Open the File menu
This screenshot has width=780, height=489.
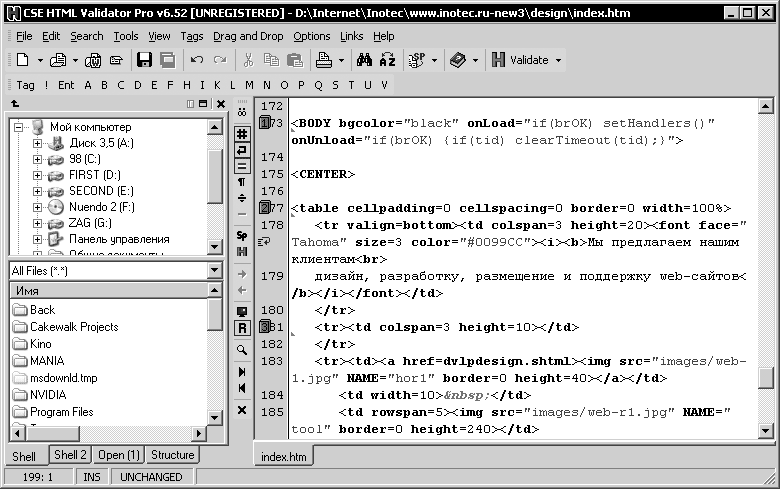24,36
